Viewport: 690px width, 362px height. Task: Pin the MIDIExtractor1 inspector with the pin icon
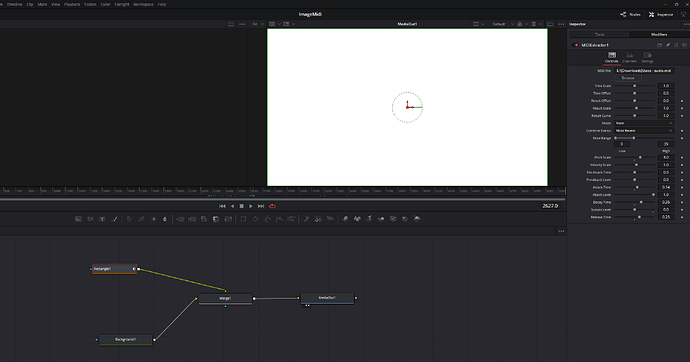(668, 45)
